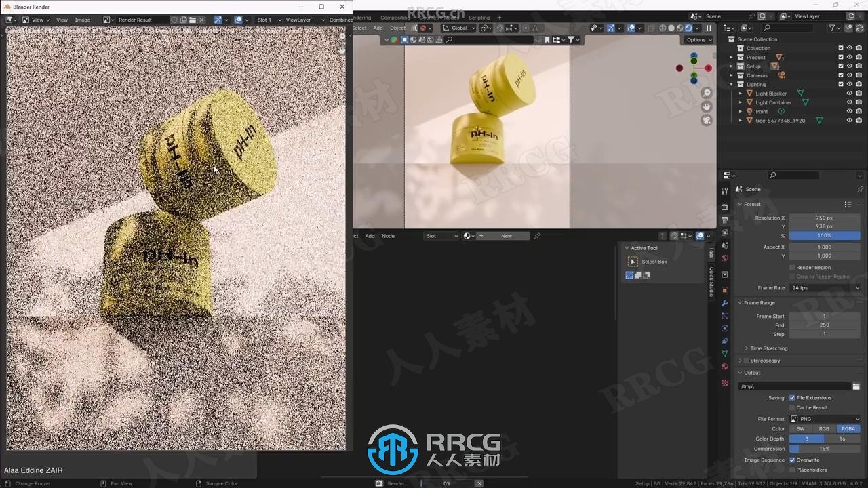Pin the Scene properties with pin icon
This screenshot has width=868, height=488.
(860, 189)
